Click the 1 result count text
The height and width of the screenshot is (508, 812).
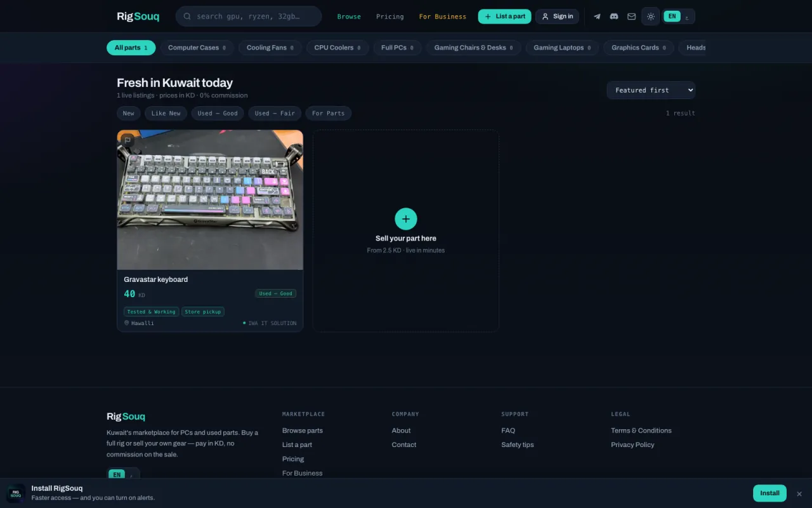(680, 113)
